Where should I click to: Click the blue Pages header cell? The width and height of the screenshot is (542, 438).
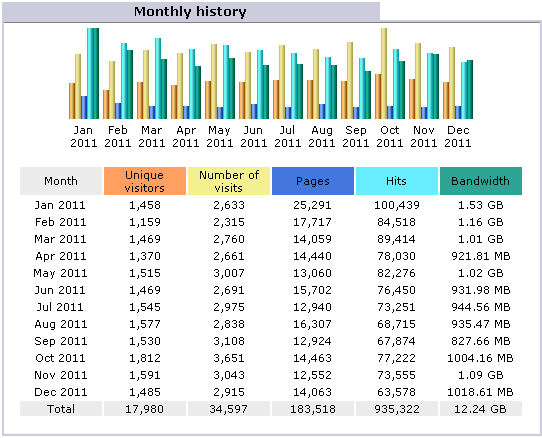313,181
